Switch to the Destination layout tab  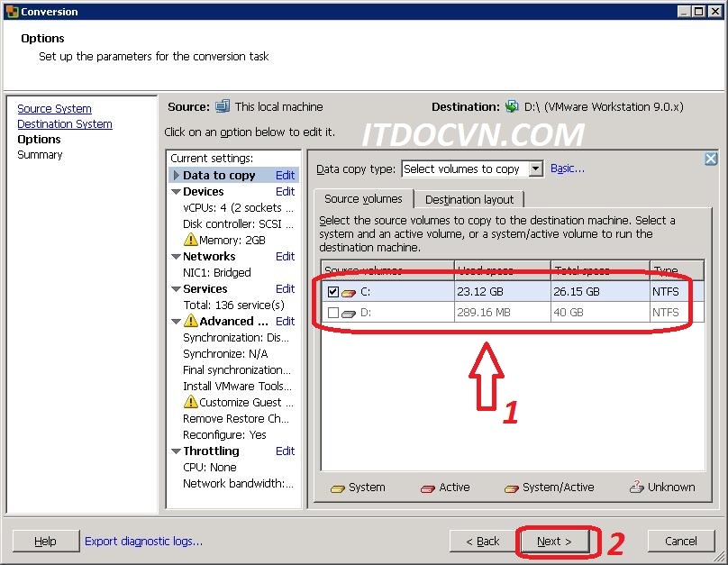[x=469, y=200]
